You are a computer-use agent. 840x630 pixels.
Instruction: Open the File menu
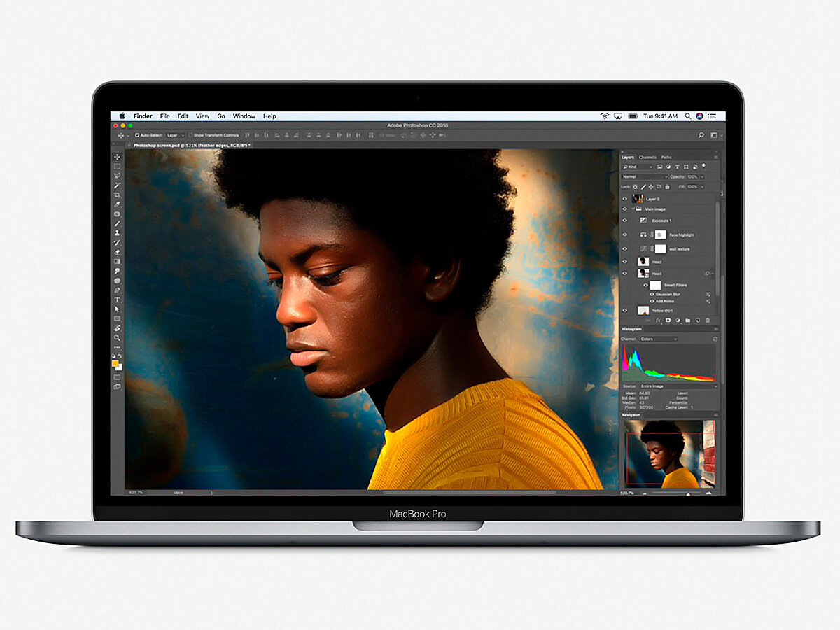164,116
